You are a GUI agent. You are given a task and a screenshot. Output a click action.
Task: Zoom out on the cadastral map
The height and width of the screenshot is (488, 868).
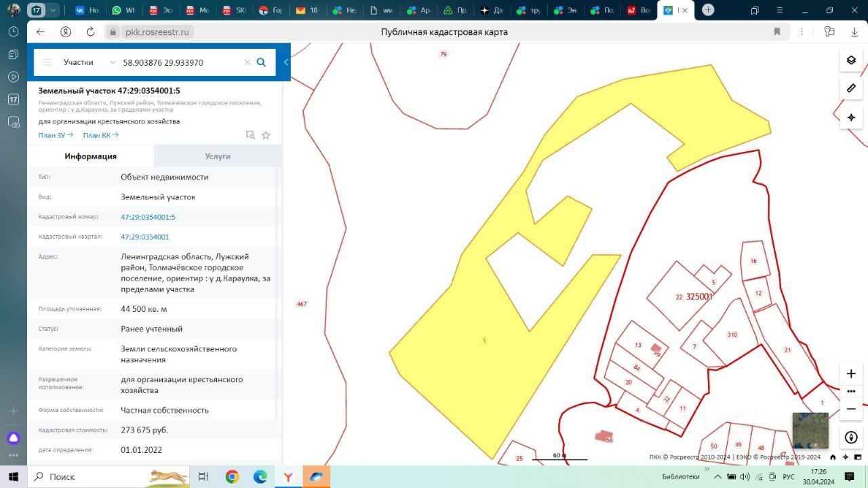click(851, 409)
